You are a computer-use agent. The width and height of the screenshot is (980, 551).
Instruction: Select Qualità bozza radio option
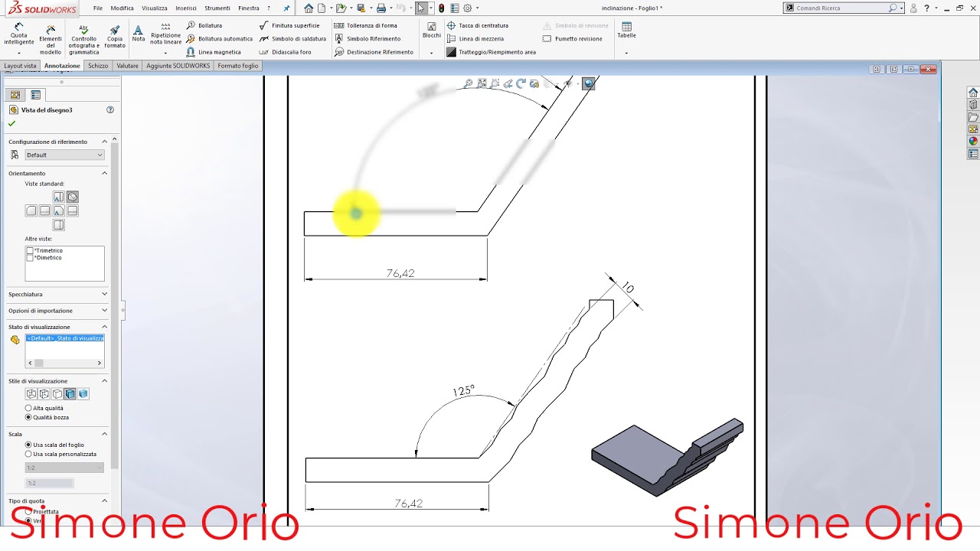(29, 417)
